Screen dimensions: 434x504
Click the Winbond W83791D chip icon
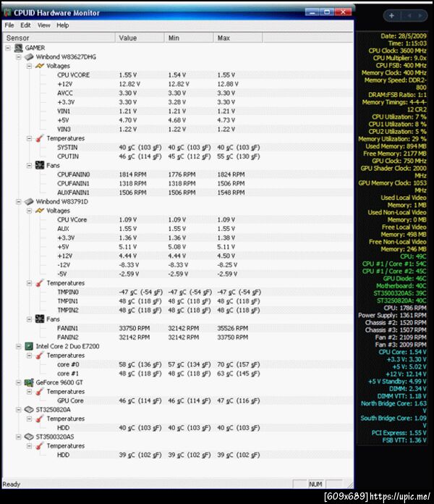coord(29,201)
